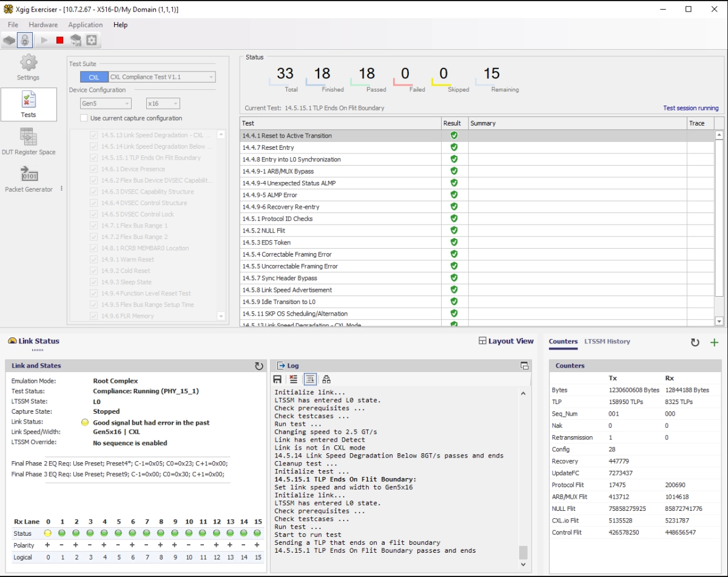Sort by the Test column header
Screen dimensions: 728x577
tap(340, 123)
